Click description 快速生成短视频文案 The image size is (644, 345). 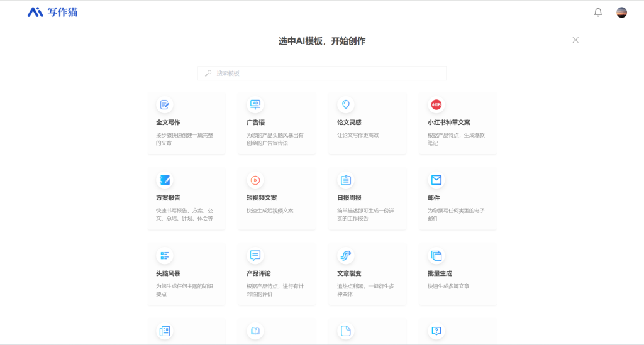[x=270, y=211]
